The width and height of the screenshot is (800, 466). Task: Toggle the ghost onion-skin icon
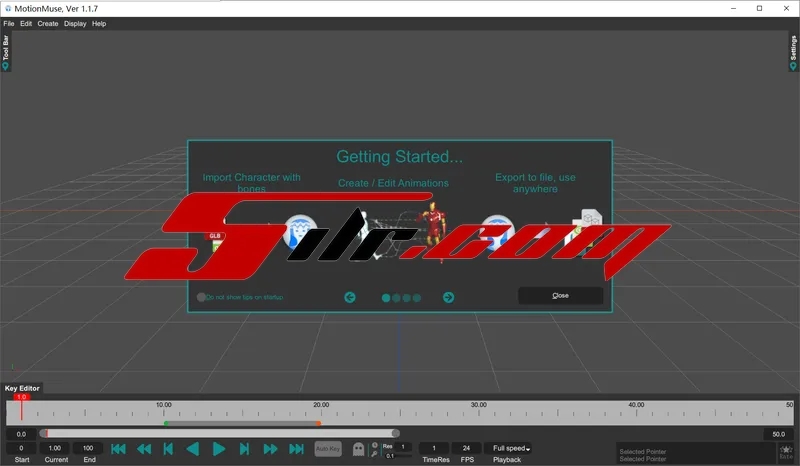tap(359, 449)
